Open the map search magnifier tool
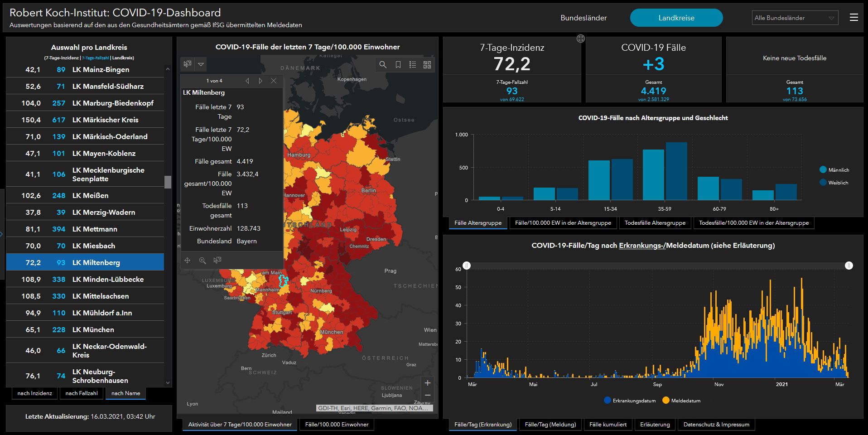 coord(383,65)
